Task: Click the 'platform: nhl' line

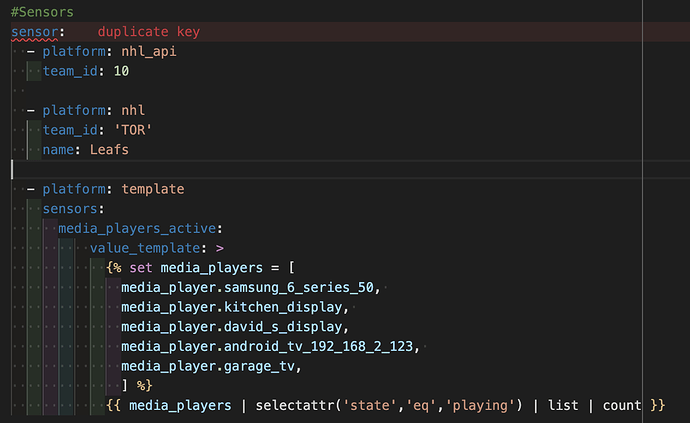Action: tap(93, 110)
